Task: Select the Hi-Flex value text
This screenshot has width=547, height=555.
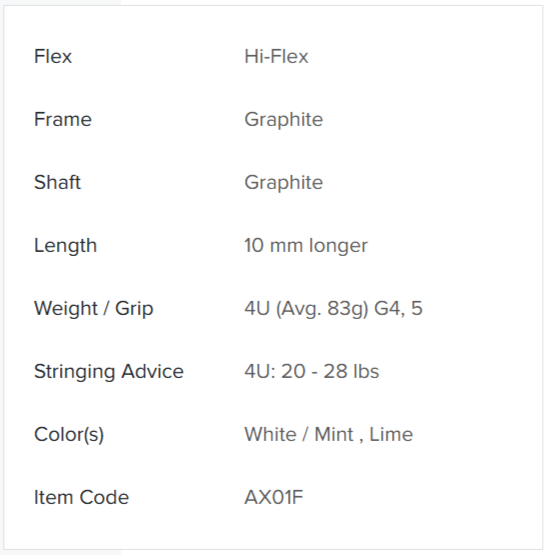Action: point(276,56)
